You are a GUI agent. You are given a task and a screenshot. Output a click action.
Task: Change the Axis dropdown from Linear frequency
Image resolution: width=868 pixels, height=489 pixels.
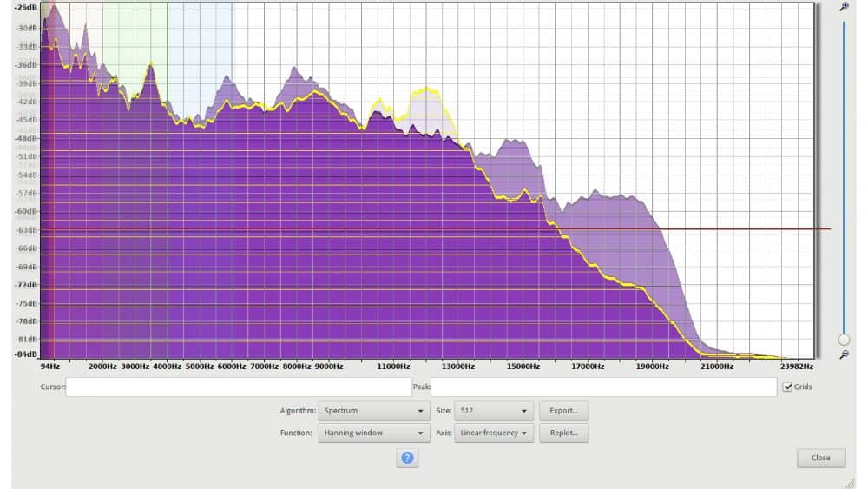[x=494, y=433]
